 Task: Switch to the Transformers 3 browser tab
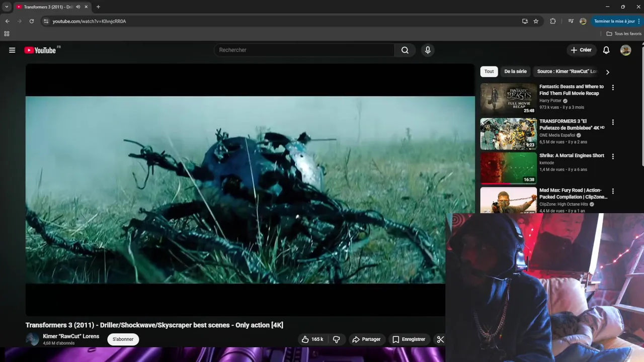click(48, 7)
